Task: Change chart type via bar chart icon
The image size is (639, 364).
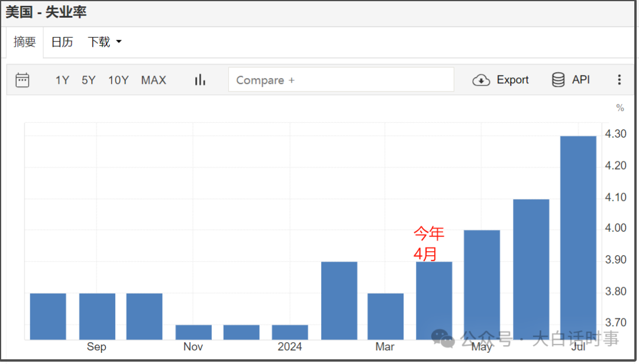Action: [200, 80]
